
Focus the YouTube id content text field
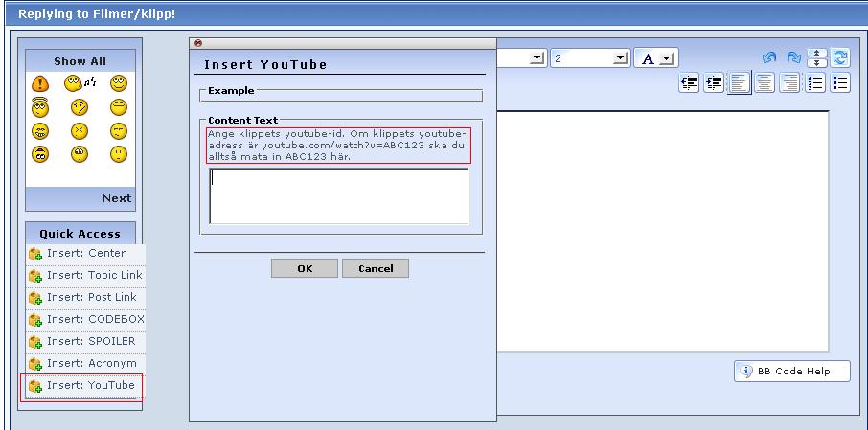coord(339,196)
